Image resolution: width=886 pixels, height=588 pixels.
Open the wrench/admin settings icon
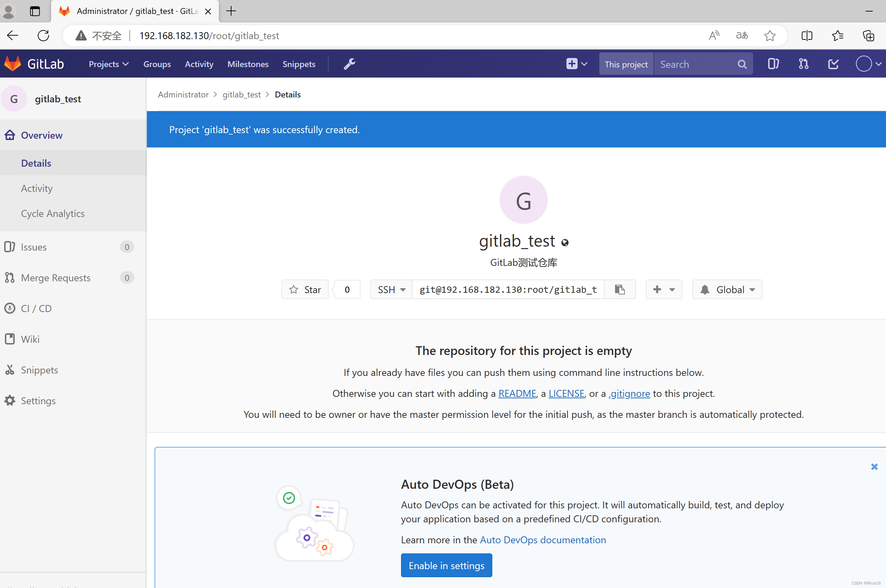tap(349, 64)
